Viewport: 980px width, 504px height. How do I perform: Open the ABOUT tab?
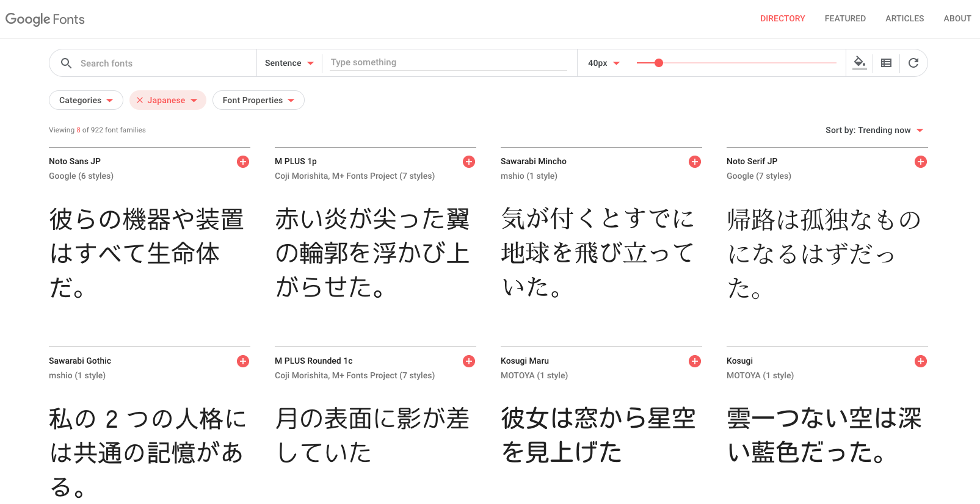point(957,18)
